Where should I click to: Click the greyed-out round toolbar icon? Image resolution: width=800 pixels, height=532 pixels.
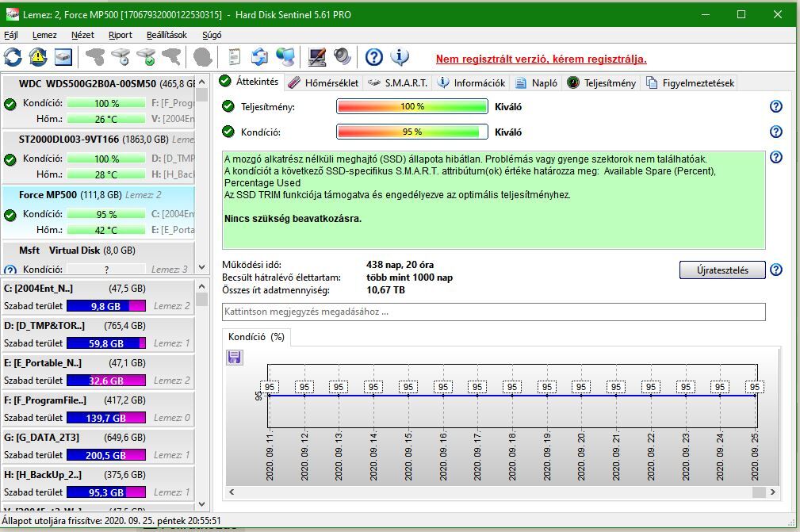click(202, 56)
